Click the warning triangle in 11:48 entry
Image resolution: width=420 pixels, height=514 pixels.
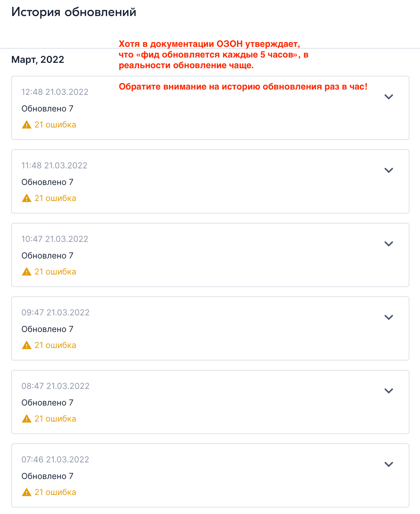coord(27,198)
